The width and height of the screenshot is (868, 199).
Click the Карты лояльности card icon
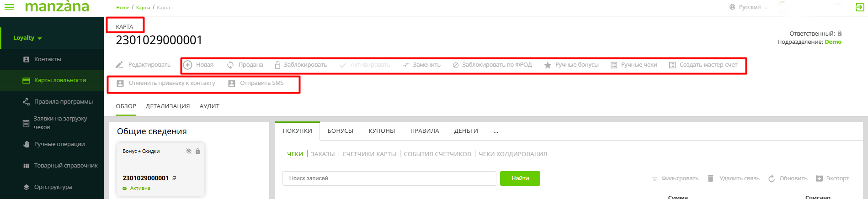(x=26, y=80)
